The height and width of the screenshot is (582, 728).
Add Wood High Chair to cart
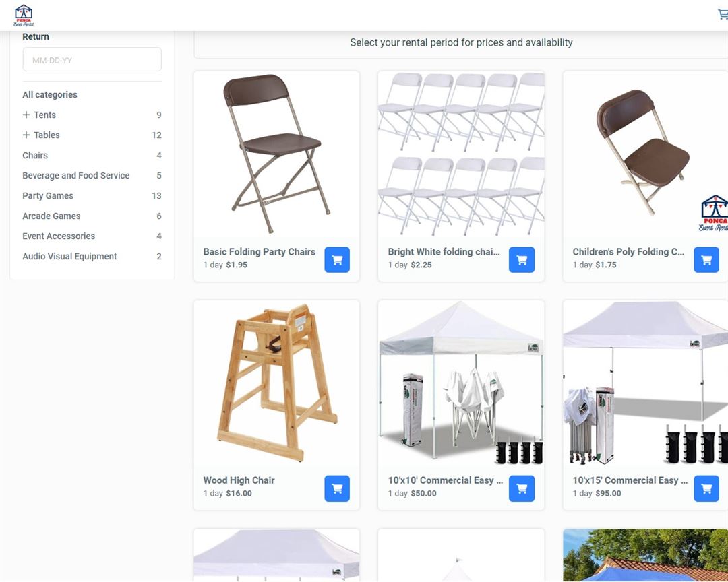pyautogui.click(x=337, y=488)
